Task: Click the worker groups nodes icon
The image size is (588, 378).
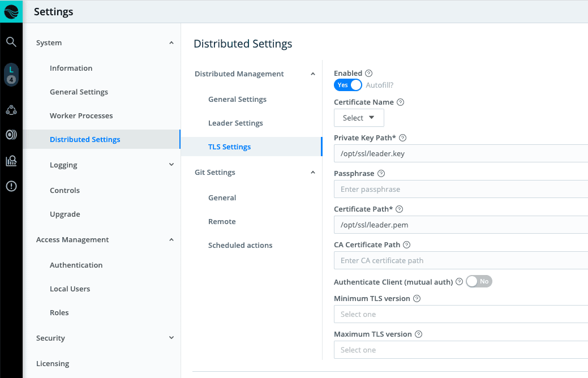Action: [11, 110]
